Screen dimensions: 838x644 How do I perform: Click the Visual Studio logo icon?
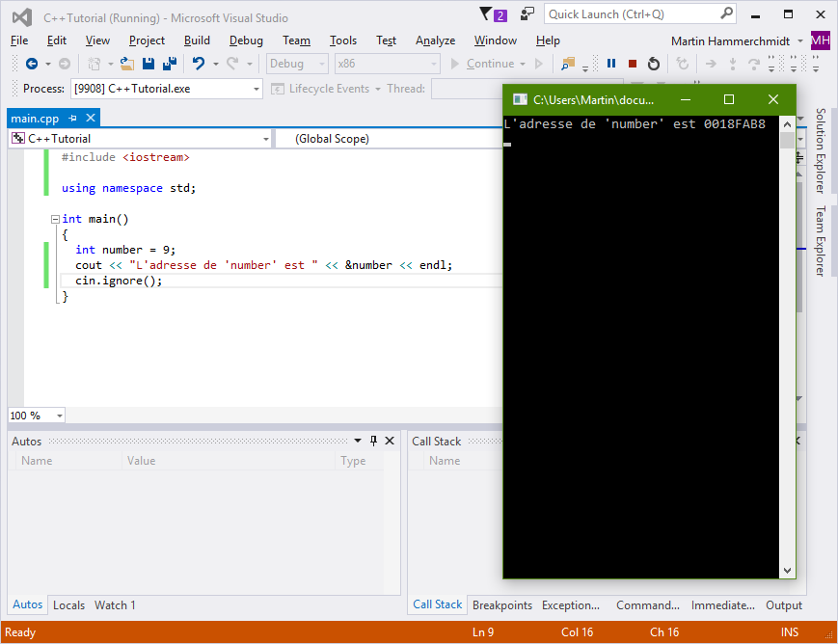point(22,17)
